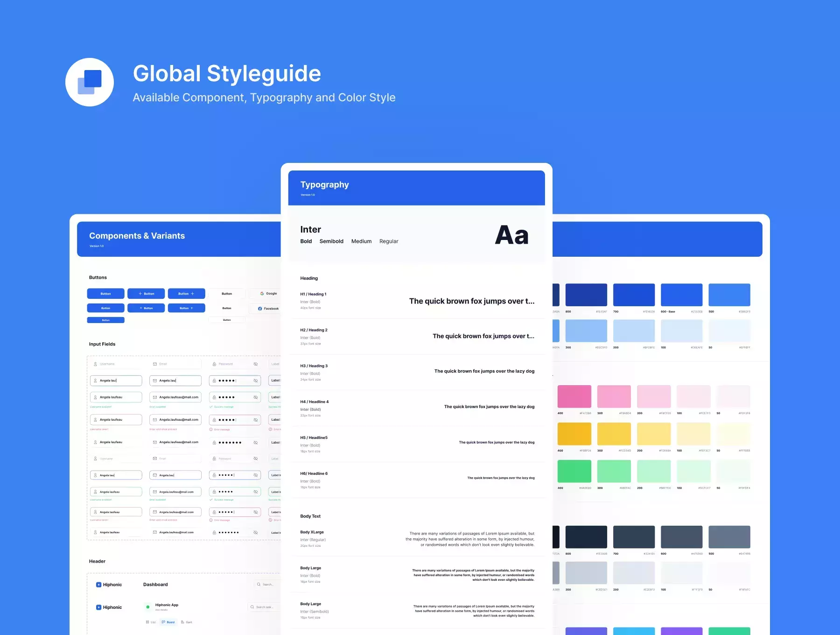Click the Gant view icon
Screen dimensions: 840x635
[182, 622]
